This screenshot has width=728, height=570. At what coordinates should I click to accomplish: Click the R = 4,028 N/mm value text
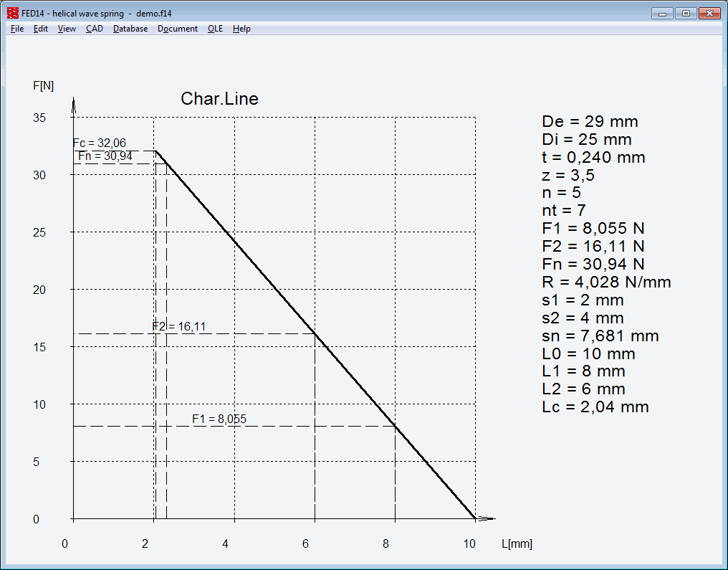click(x=607, y=282)
